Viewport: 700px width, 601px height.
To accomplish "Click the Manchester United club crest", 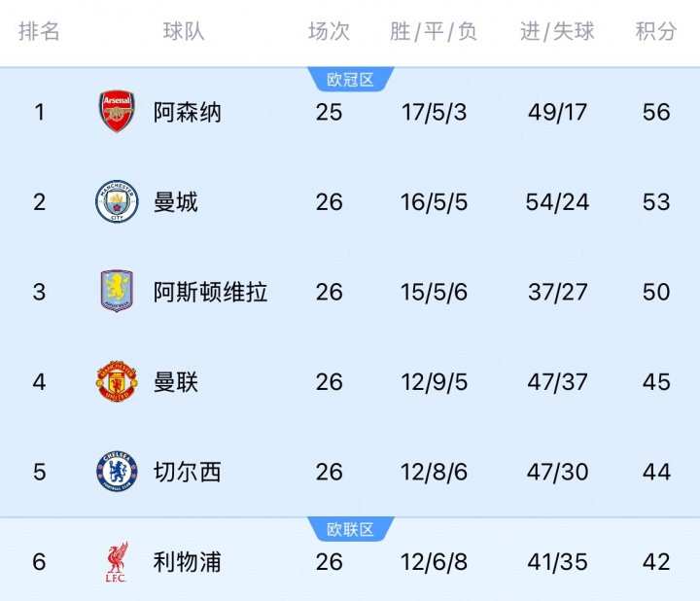I will point(117,382).
